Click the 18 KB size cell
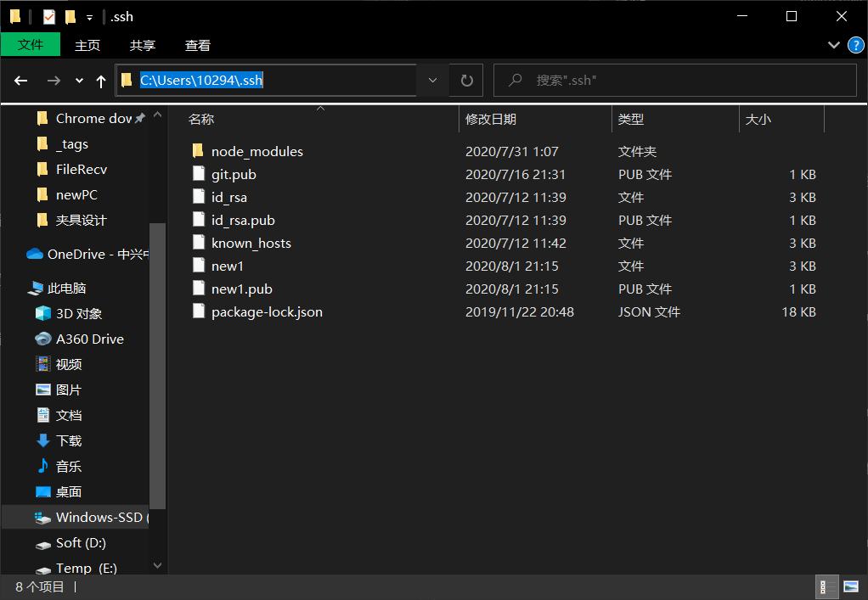This screenshot has width=868, height=600. tap(799, 312)
